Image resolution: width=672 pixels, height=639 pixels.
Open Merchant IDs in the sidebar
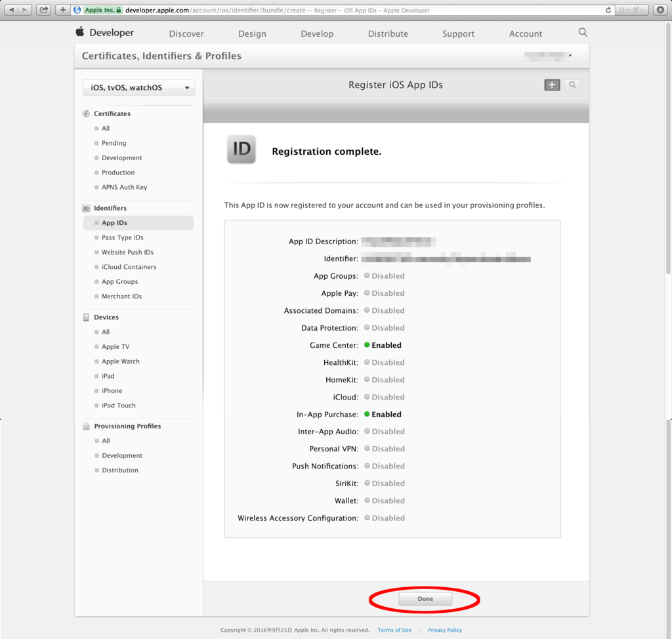pyautogui.click(x=121, y=296)
